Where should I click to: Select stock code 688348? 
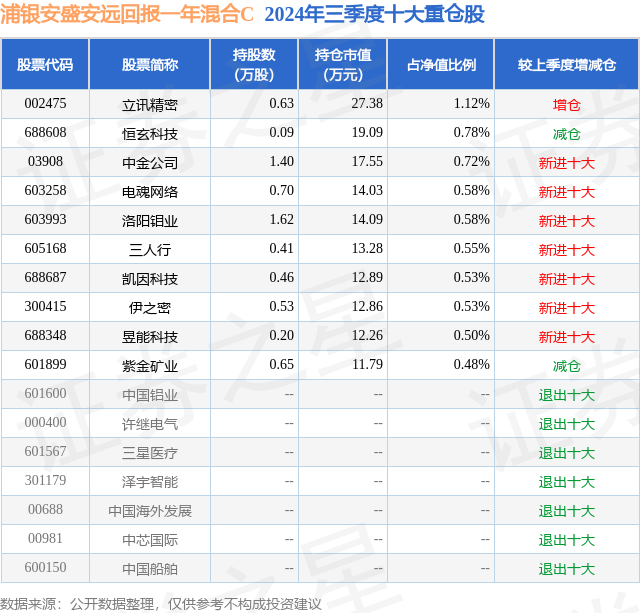click(x=45, y=335)
